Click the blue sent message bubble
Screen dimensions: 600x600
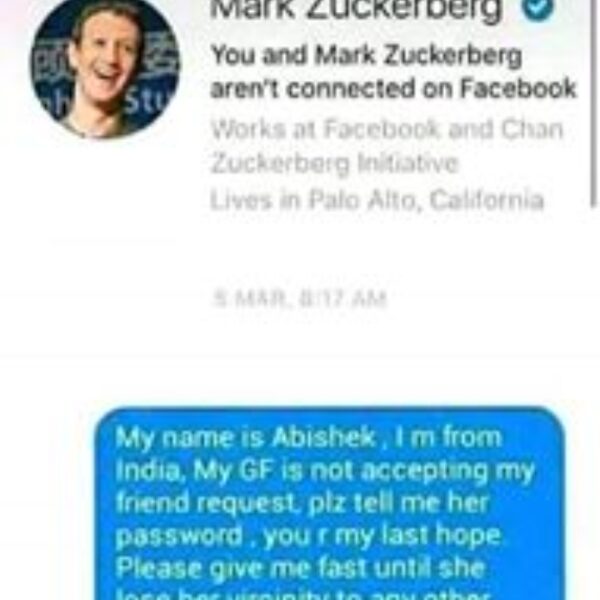tap(330, 504)
